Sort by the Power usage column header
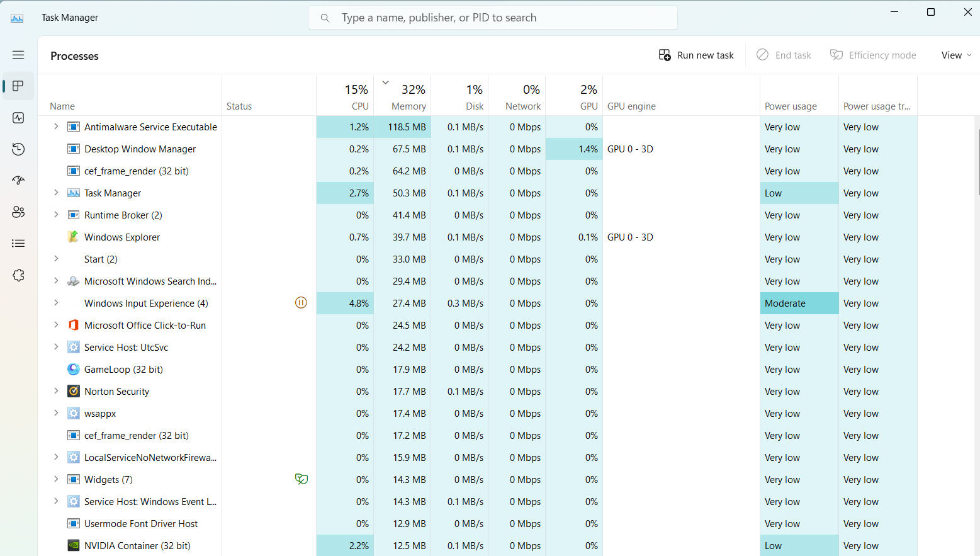Viewport: 980px width, 556px height. [x=799, y=96]
